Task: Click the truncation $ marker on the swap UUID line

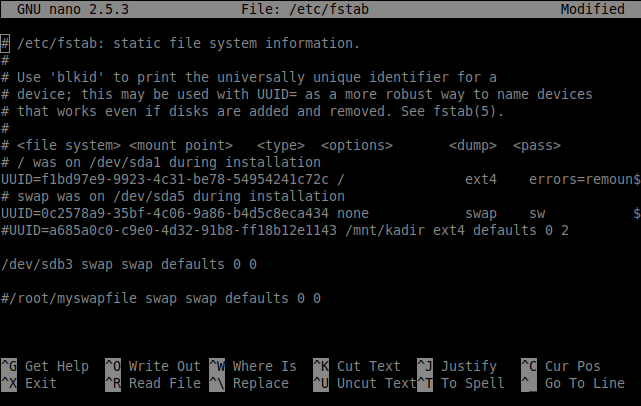Action: pyautogui.click(x=636, y=213)
